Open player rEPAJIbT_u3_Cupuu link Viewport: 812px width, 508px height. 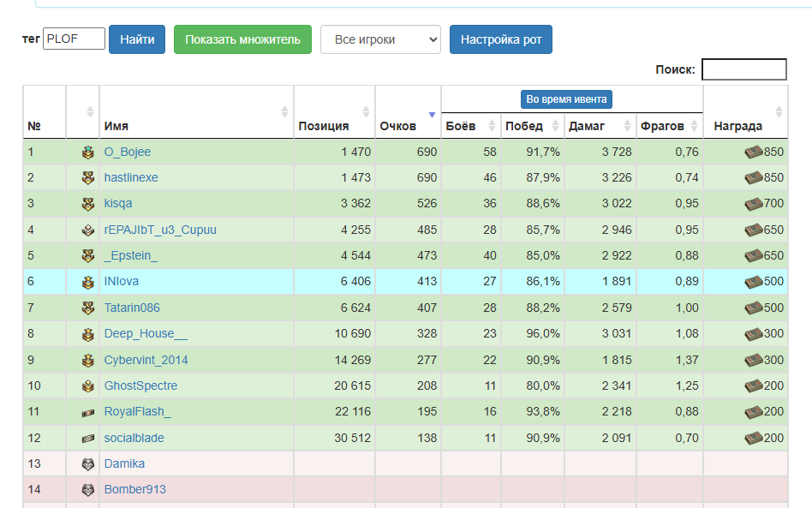[160, 230]
